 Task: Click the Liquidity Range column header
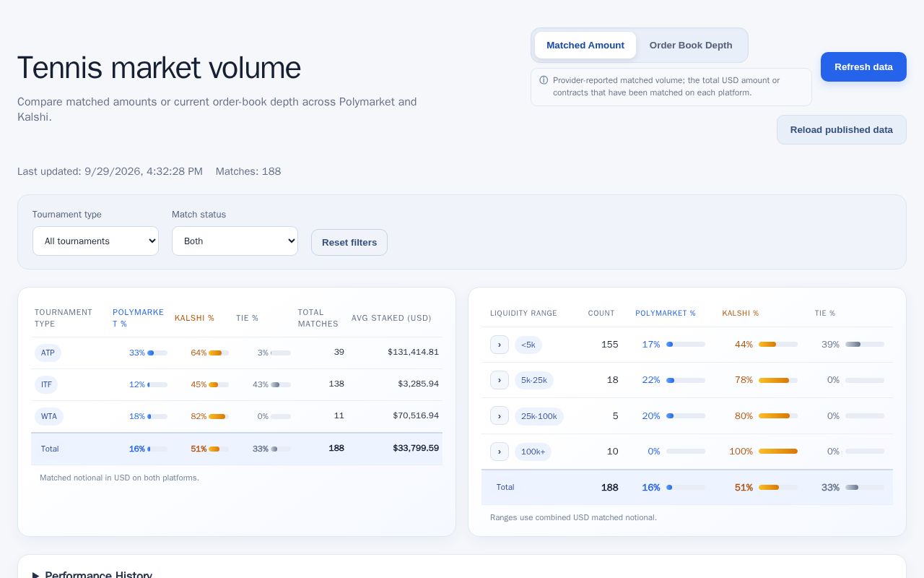pos(523,314)
